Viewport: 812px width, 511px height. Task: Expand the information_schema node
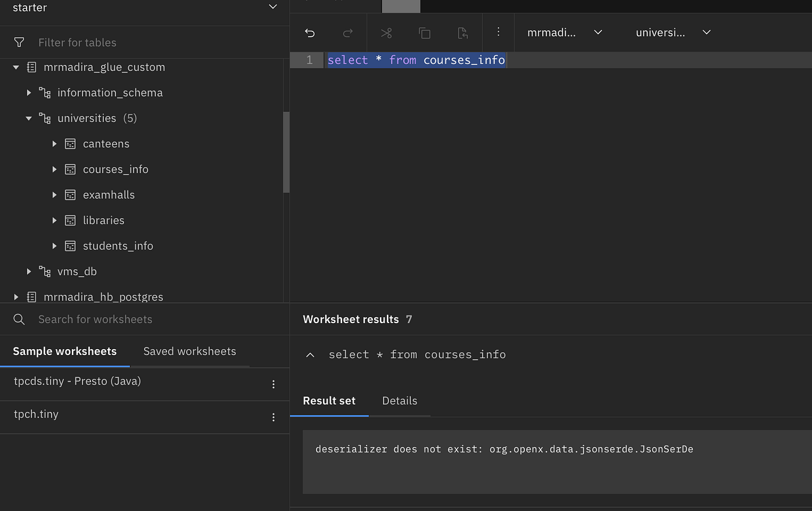click(x=29, y=93)
